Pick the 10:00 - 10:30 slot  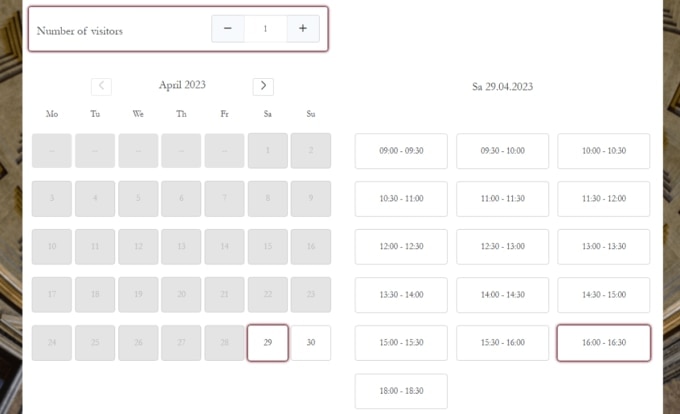click(604, 151)
